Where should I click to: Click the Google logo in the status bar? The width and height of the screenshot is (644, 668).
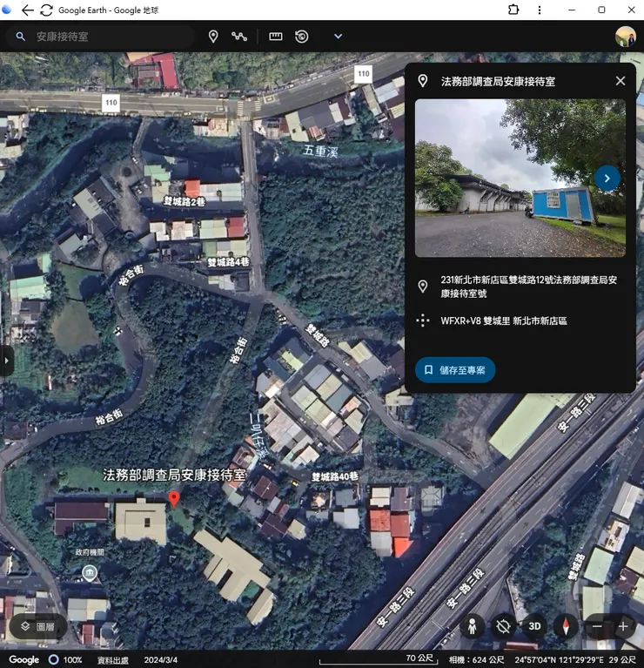(23, 660)
